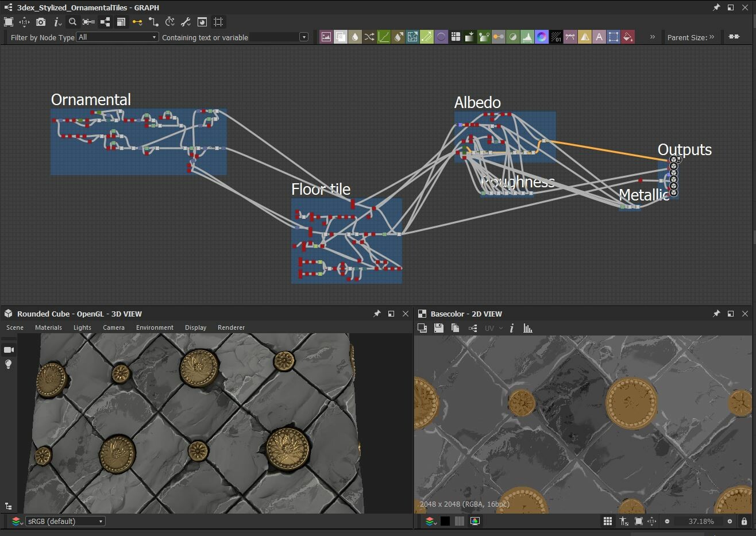Open the Materials menu in the 3D view
Viewport: 756px width, 536px height.
(x=48, y=327)
